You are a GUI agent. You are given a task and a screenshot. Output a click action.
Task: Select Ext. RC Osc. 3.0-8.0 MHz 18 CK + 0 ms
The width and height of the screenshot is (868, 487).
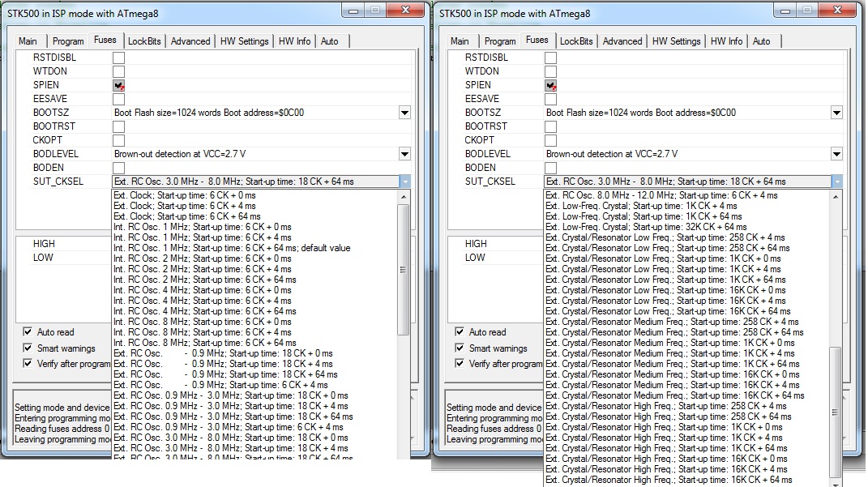coord(231,438)
